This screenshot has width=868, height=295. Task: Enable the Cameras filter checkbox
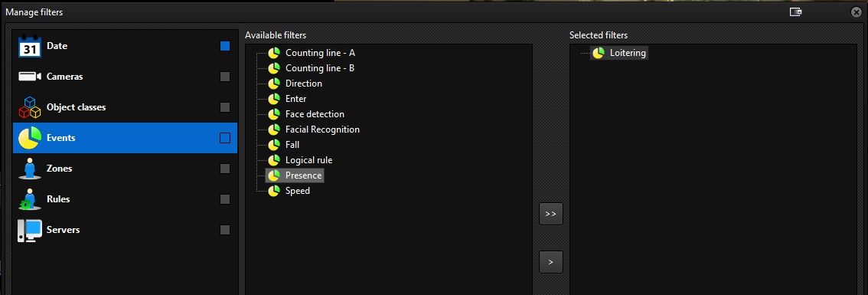pos(225,77)
